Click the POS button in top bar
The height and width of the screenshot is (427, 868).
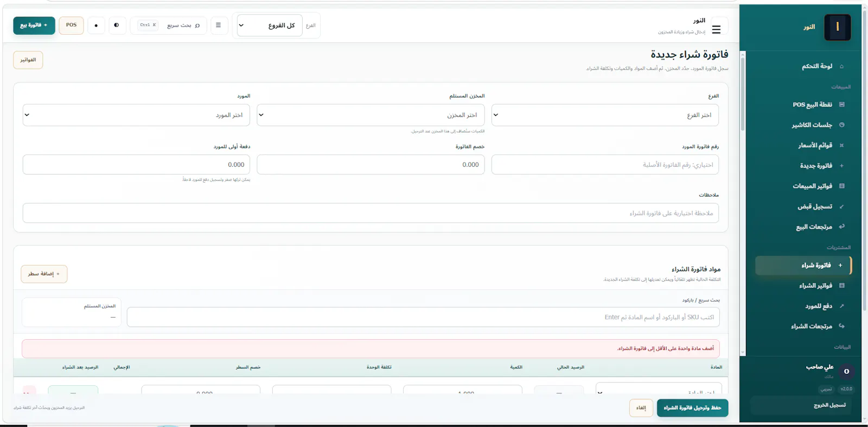tap(71, 25)
